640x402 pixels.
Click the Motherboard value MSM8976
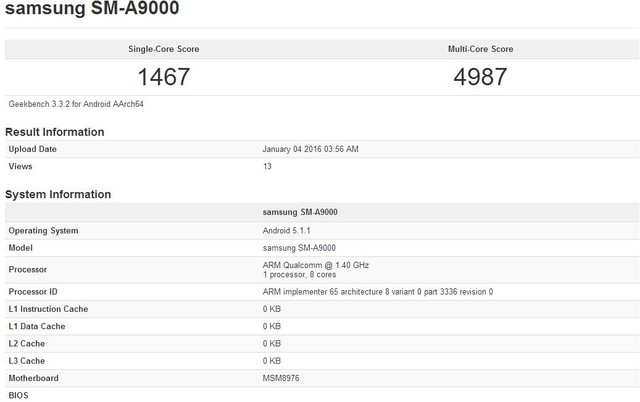click(x=283, y=378)
